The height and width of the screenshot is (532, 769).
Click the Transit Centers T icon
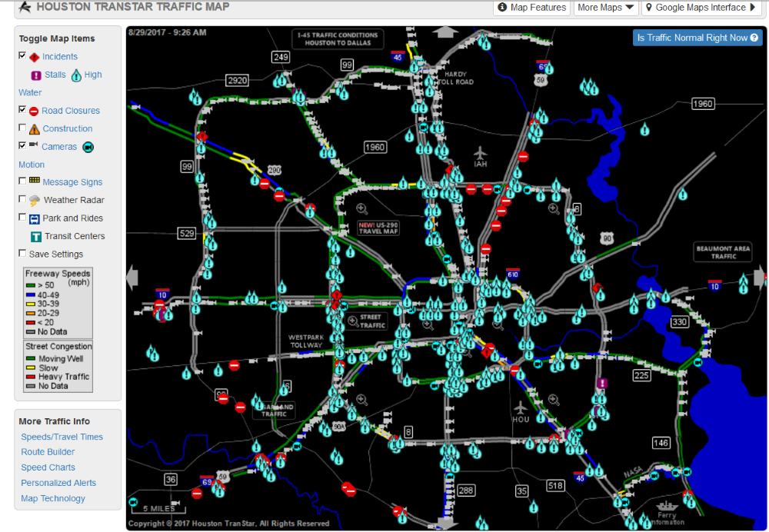click(x=36, y=237)
